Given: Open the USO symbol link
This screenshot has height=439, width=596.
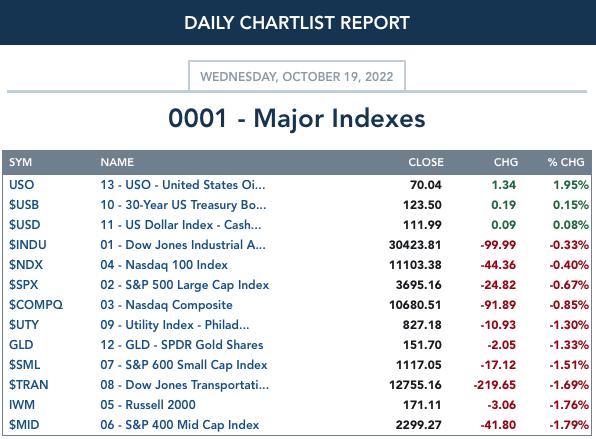Looking at the screenshot, I should [x=22, y=185].
